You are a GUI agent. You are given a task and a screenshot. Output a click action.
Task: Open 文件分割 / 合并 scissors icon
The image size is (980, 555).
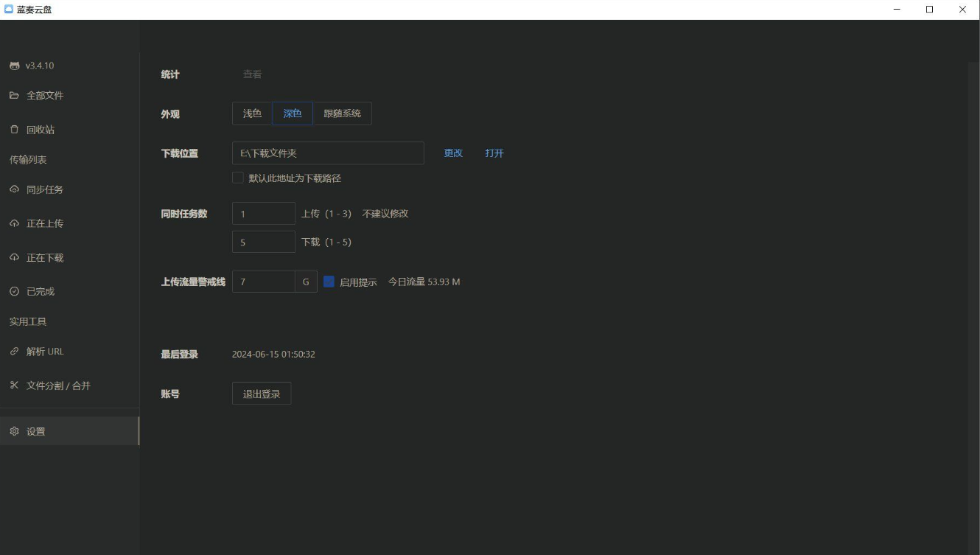tap(14, 385)
